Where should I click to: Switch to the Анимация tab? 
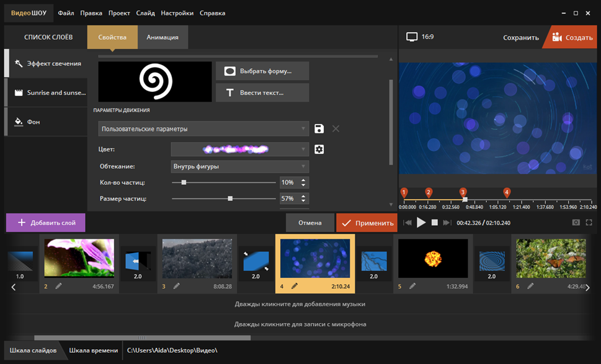(162, 37)
